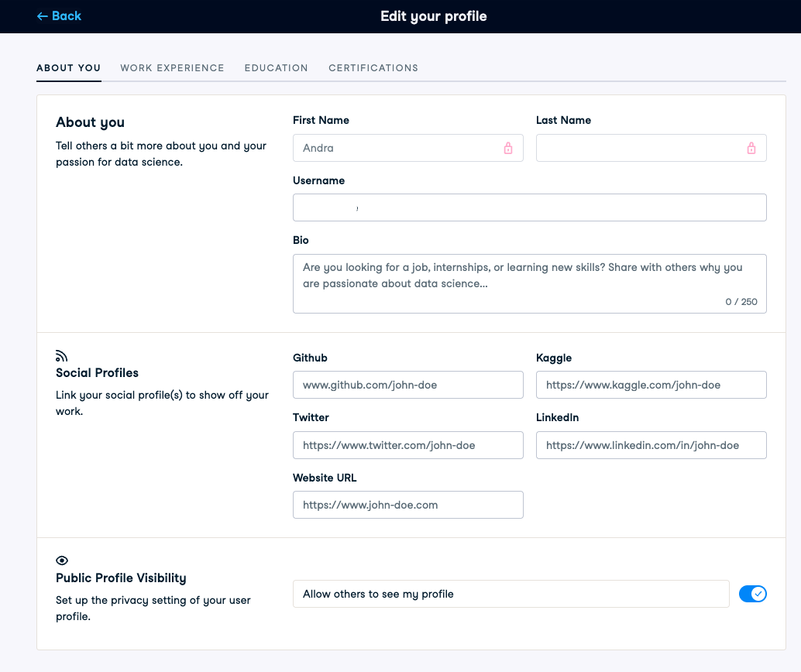Focus the Bio text area
The height and width of the screenshot is (672, 801).
click(529, 283)
